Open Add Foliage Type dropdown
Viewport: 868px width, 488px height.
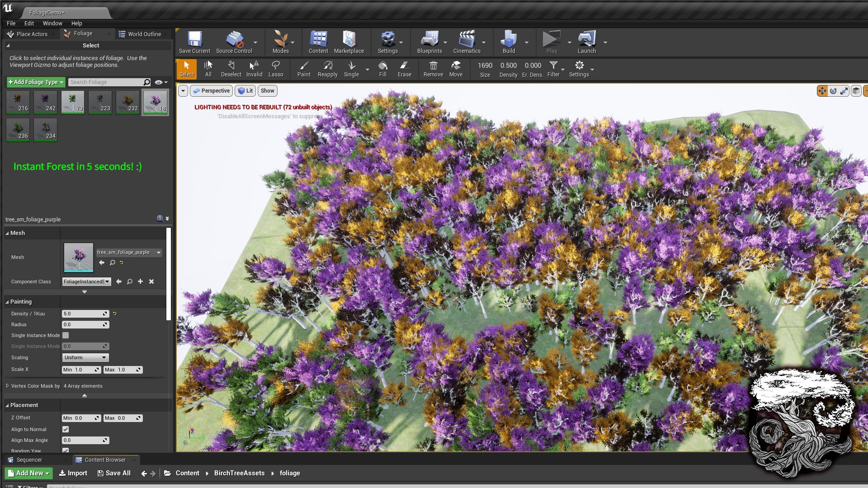click(x=36, y=82)
